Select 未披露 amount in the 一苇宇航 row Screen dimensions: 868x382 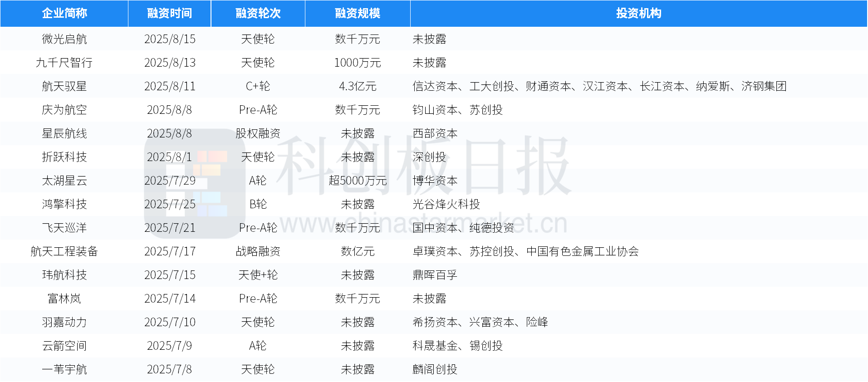pos(358,369)
